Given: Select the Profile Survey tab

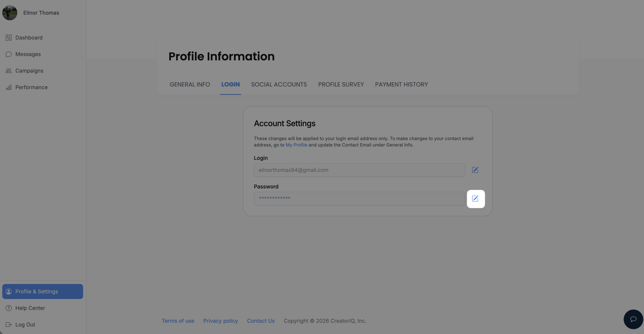Looking at the screenshot, I should click(341, 84).
